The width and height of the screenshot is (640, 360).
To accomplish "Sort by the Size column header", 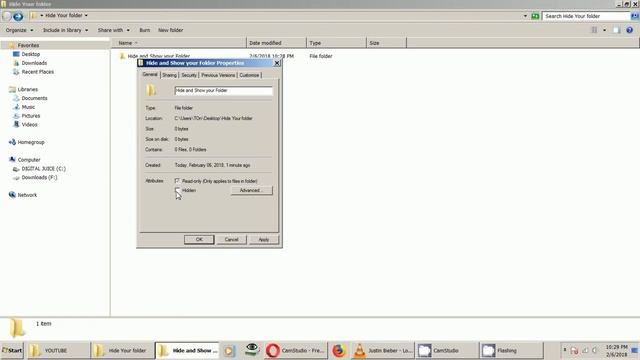I will point(386,43).
